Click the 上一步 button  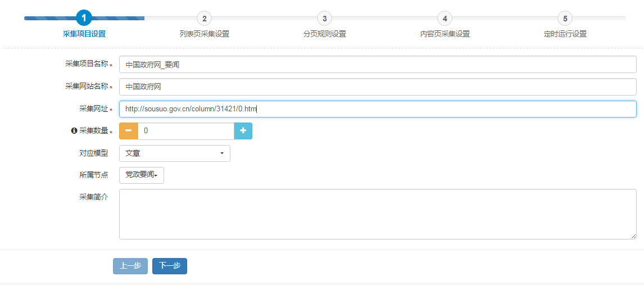click(130, 266)
